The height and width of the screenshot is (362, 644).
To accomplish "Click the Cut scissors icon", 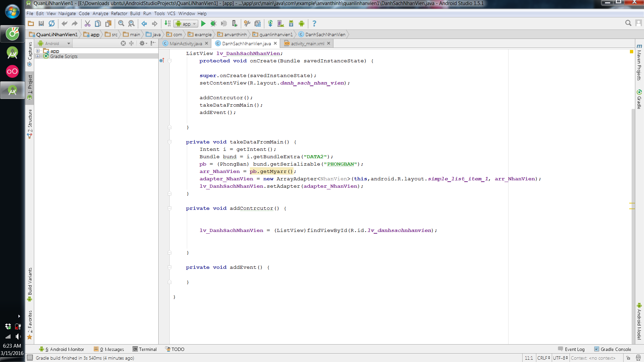I will [88, 23].
